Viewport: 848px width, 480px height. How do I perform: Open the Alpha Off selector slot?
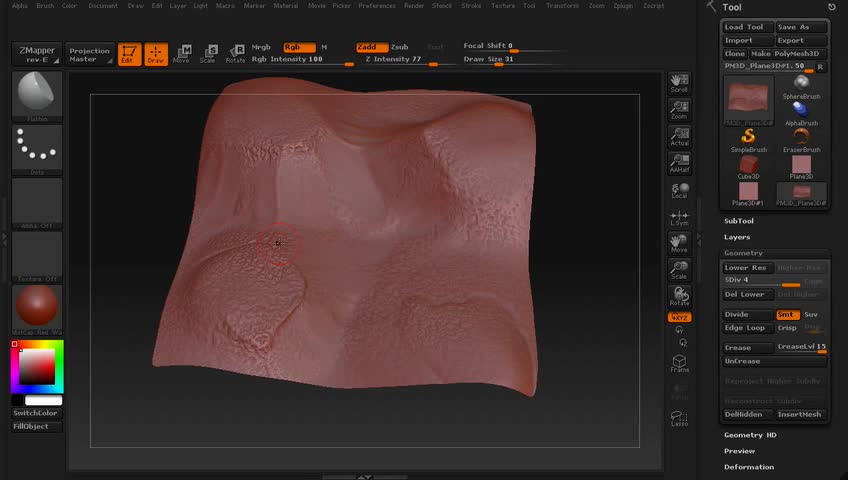(37, 203)
